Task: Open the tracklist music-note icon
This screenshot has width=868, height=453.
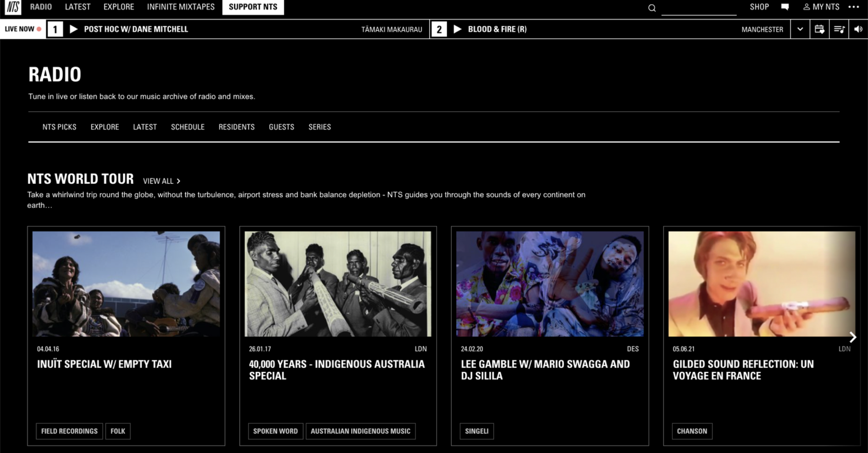Action: coord(839,29)
